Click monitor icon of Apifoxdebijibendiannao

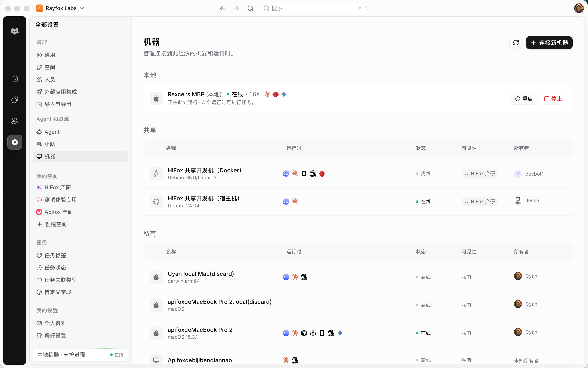pyautogui.click(x=156, y=360)
